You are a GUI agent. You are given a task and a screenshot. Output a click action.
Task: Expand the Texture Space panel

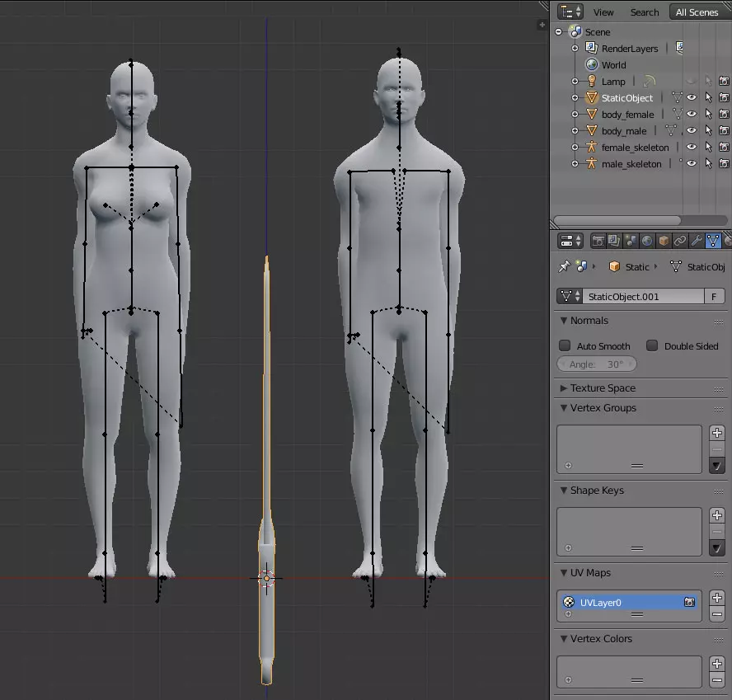603,388
